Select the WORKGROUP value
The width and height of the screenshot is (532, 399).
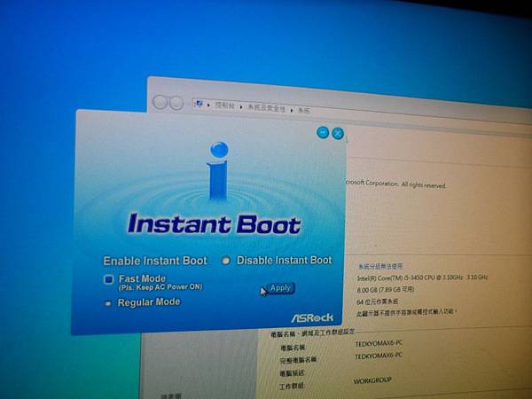click(372, 380)
